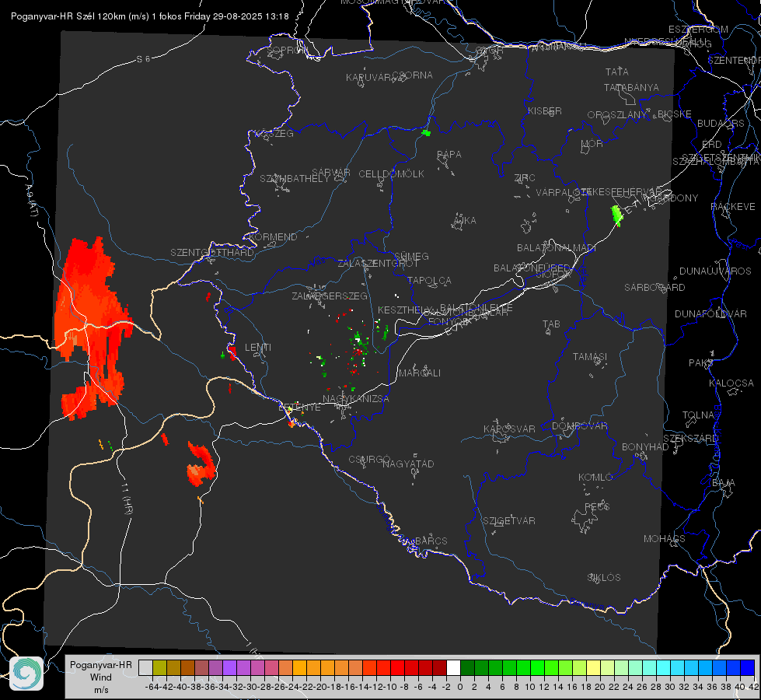Click the KAPOSVÁR city label
Screen dimensions: 761x700
tap(510, 429)
